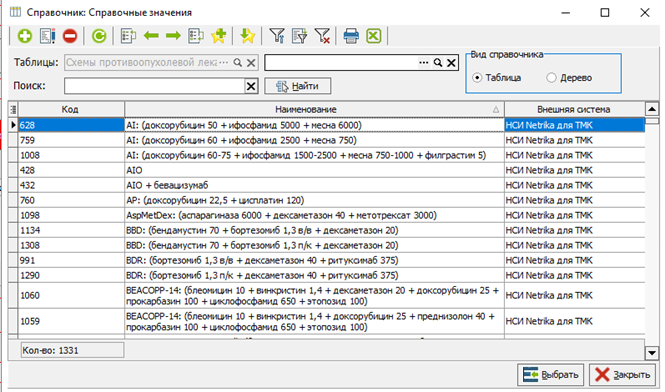Click the Выбрать button

coord(550,375)
